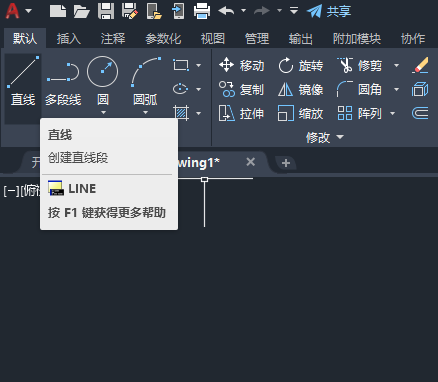Viewport: 438px width, 382px height.
Task: Expand the redo history dropdown
Action: point(279,11)
